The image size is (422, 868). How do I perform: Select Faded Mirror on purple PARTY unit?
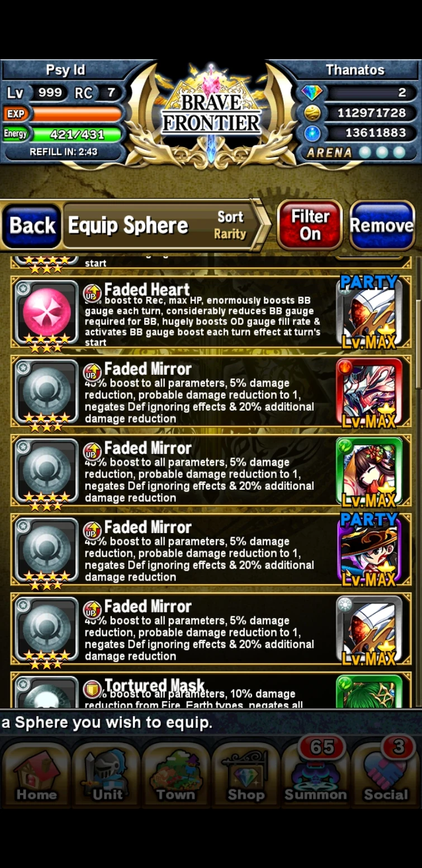(211, 551)
